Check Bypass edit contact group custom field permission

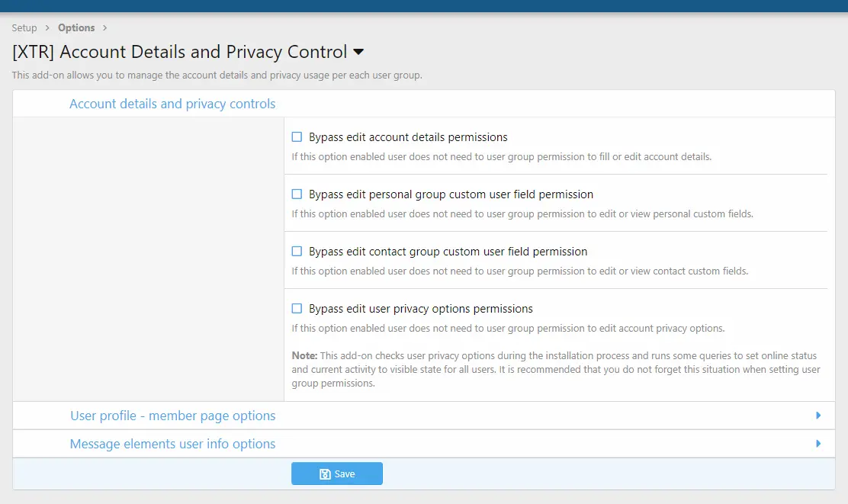coord(297,252)
